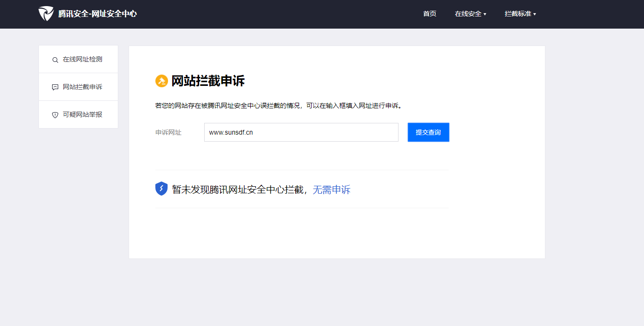The image size is (644, 326).
Task: Click the text 暂未发现腾讯网址安全中心拦截
Action: point(238,190)
